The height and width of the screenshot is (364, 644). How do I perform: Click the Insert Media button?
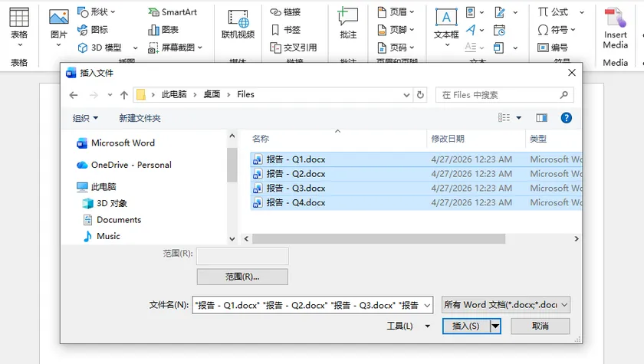615,28
